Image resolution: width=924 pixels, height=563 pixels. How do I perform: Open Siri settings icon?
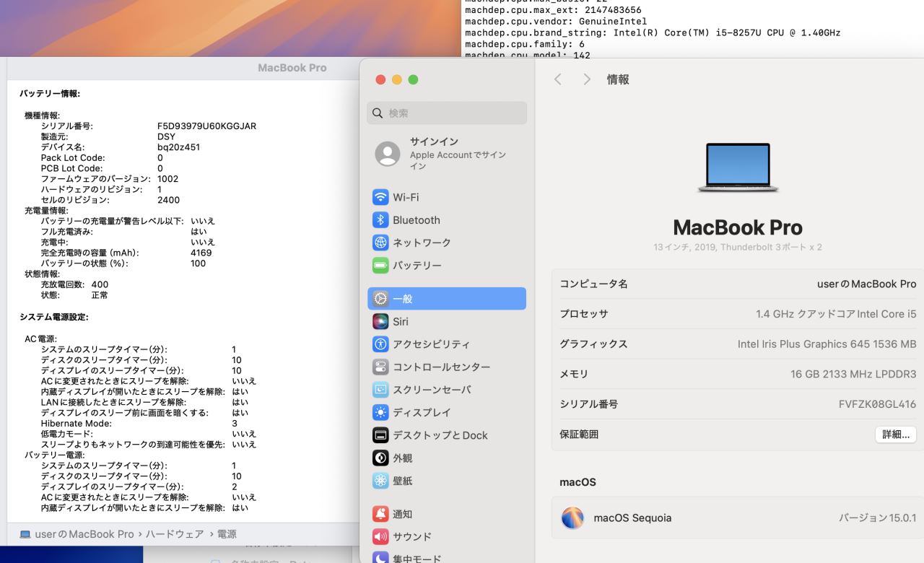tap(380, 321)
